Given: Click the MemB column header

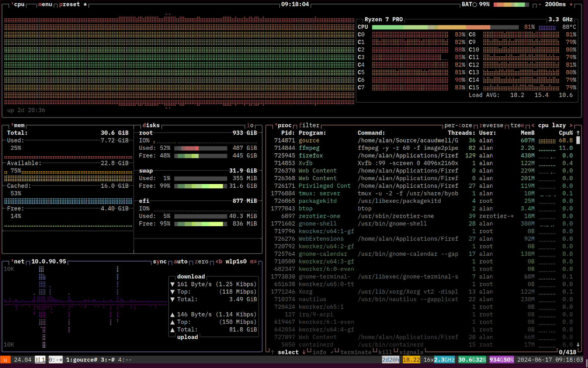Looking at the screenshot, I should [x=528, y=133].
